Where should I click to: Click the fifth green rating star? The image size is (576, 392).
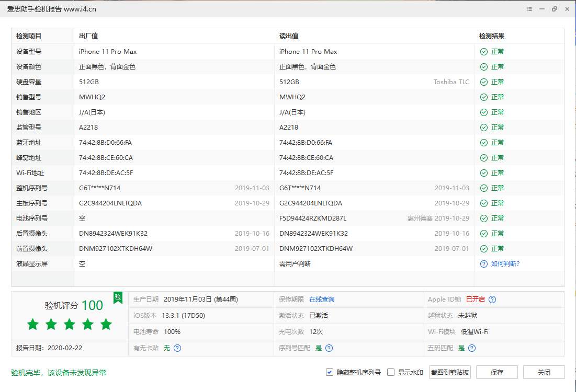point(106,325)
